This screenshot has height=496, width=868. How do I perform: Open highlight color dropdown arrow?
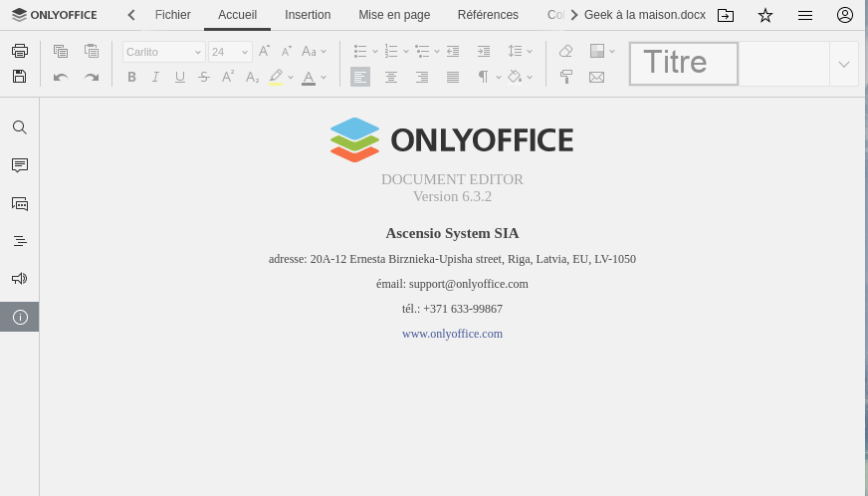coord(291,77)
